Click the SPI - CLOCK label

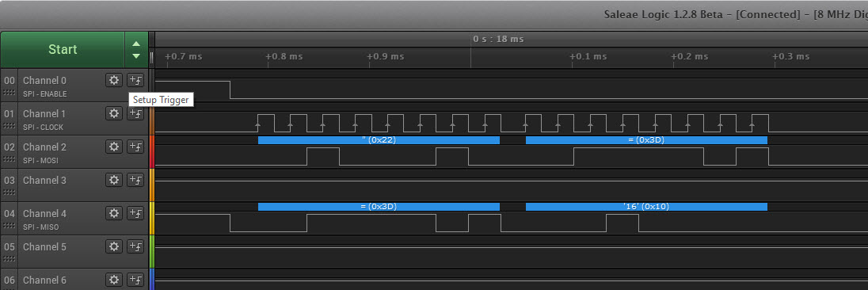44,128
